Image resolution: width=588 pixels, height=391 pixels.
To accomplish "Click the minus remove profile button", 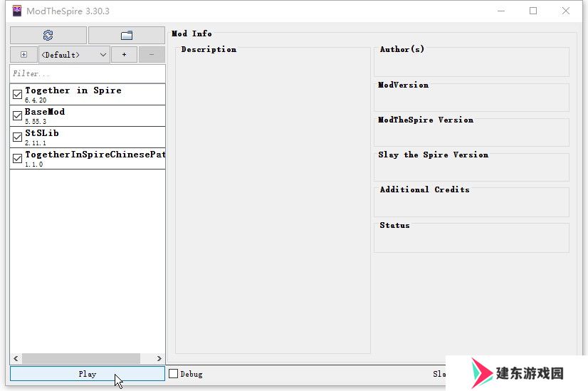I will point(152,55).
